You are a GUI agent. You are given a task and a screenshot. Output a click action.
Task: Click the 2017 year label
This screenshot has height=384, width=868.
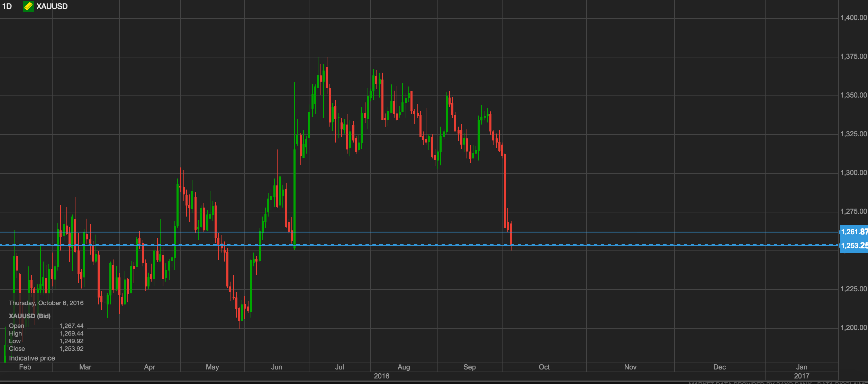pos(802,376)
